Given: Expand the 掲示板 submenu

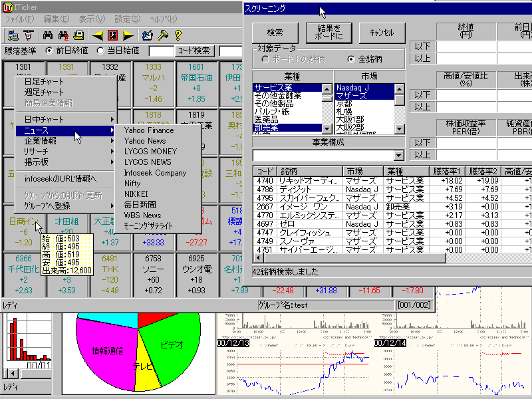Looking at the screenshot, I should [66, 162].
